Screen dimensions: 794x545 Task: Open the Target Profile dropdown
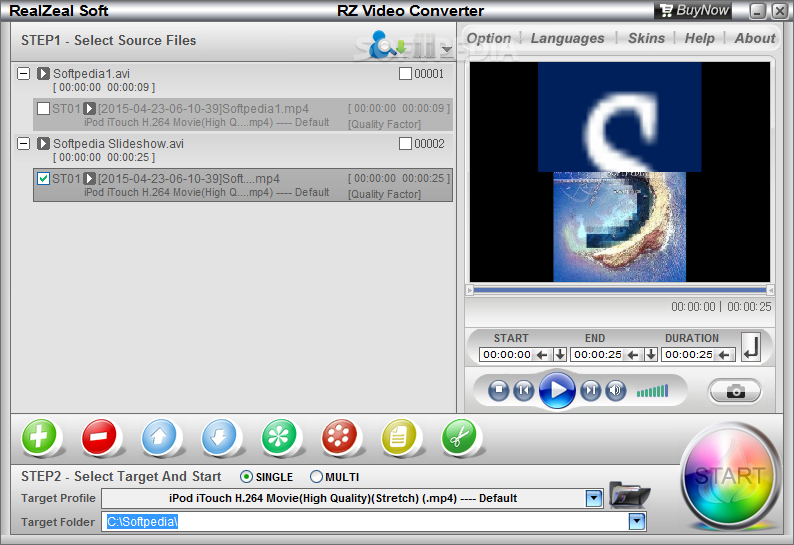(x=594, y=498)
